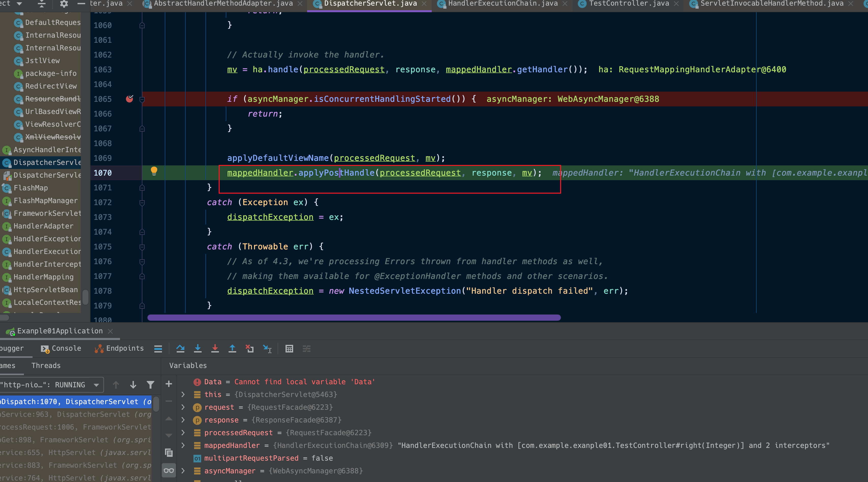Click Move Watch Up arrow icon
The height and width of the screenshot is (482, 868).
[x=169, y=419]
